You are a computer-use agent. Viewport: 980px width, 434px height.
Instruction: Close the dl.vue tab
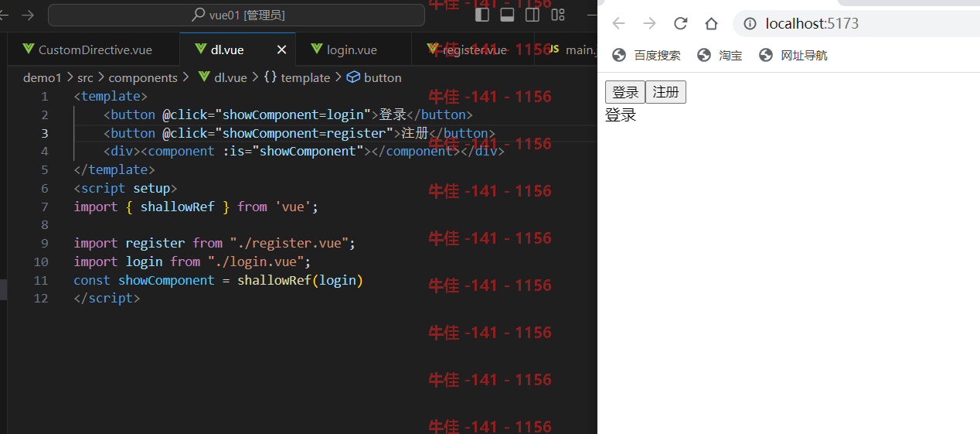[x=282, y=50]
